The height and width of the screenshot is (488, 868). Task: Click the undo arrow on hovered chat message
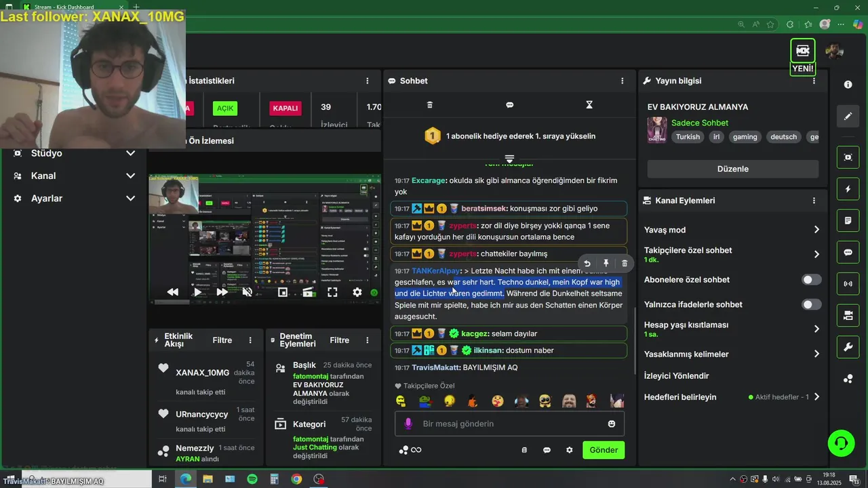[587, 264]
